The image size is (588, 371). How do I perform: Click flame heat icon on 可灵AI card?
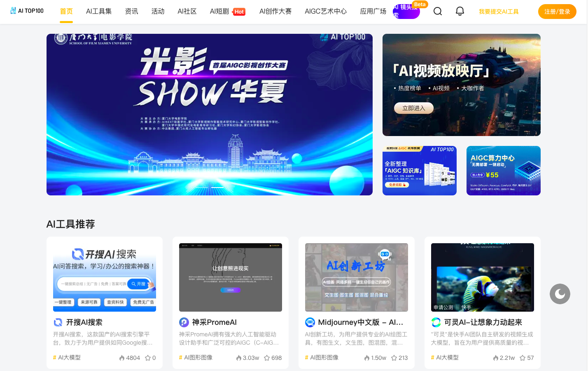pos(496,358)
